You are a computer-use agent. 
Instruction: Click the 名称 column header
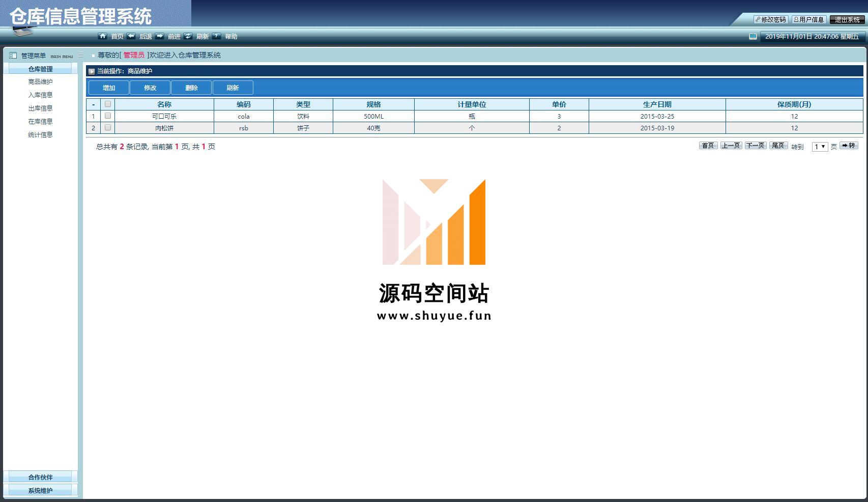[164, 104]
